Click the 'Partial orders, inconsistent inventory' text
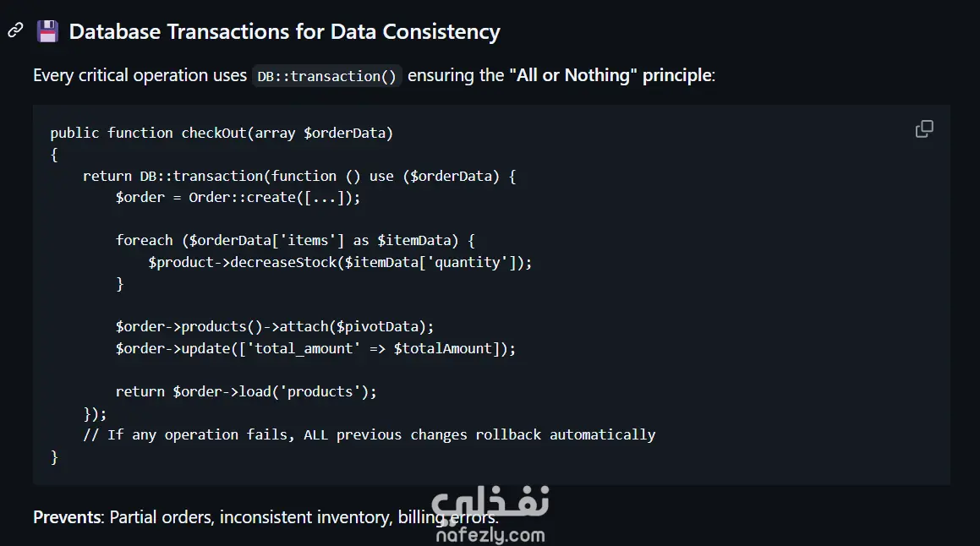The width and height of the screenshot is (980, 546). pyautogui.click(x=251, y=516)
